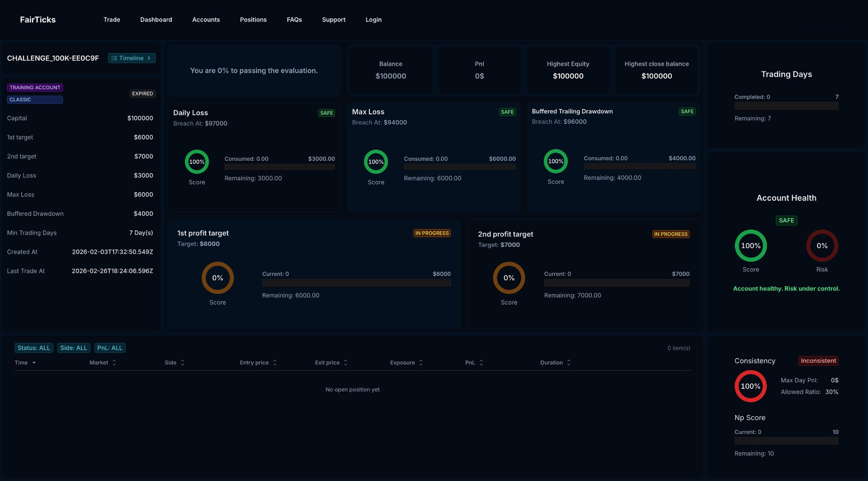The width and height of the screenshot is (868, 481).
Task: Click the Daily Loss 100% score ring
Action: point(197,162)
